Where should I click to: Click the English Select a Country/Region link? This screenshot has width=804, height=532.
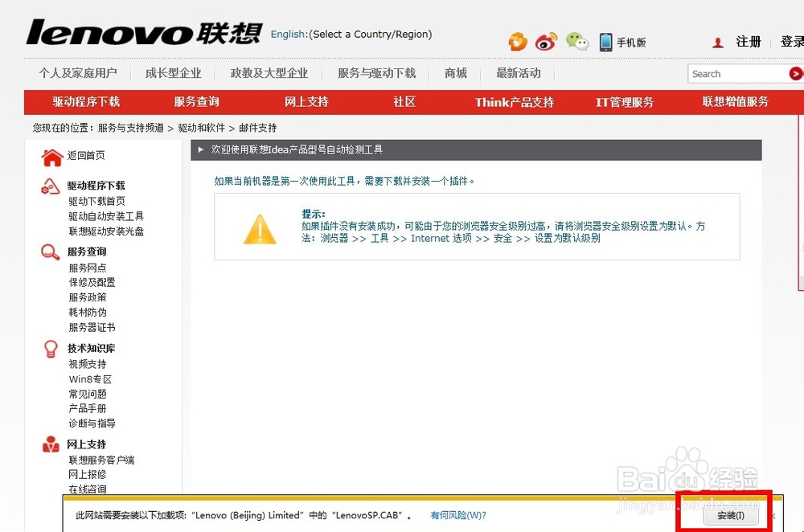[x=351, y=35]
